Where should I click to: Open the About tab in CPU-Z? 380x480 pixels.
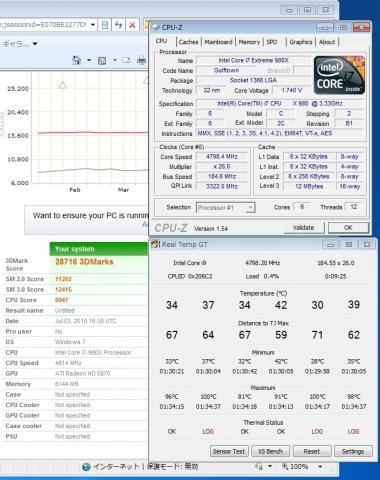327,42
